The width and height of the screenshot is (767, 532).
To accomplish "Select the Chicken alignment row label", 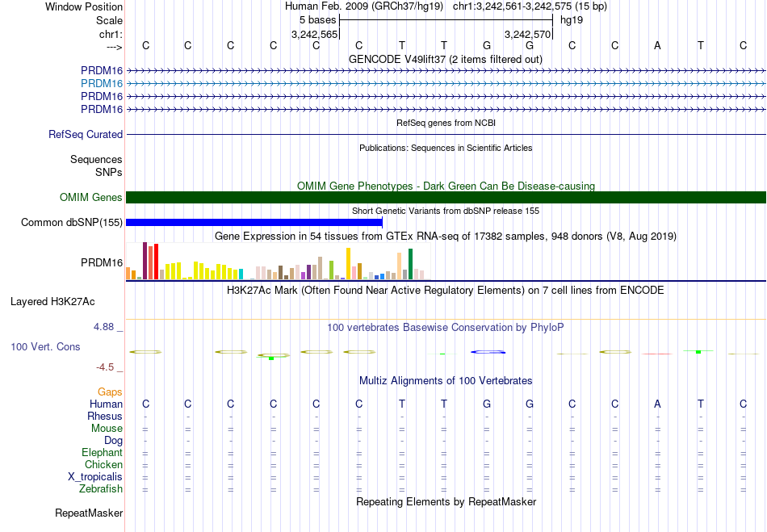I will coord(103,464).
